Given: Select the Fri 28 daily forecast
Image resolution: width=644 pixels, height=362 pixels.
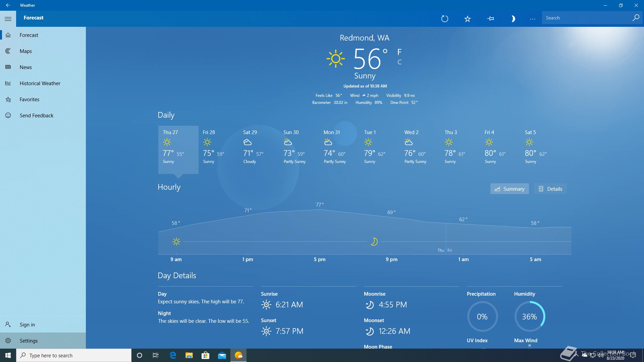Looking at the screenshot, I should pyautogui.click(x=219, y=149).
